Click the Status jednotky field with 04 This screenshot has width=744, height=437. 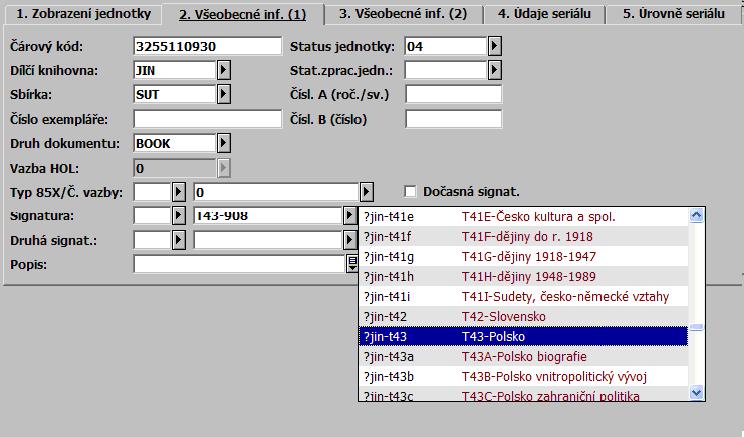tap(446, 46)
